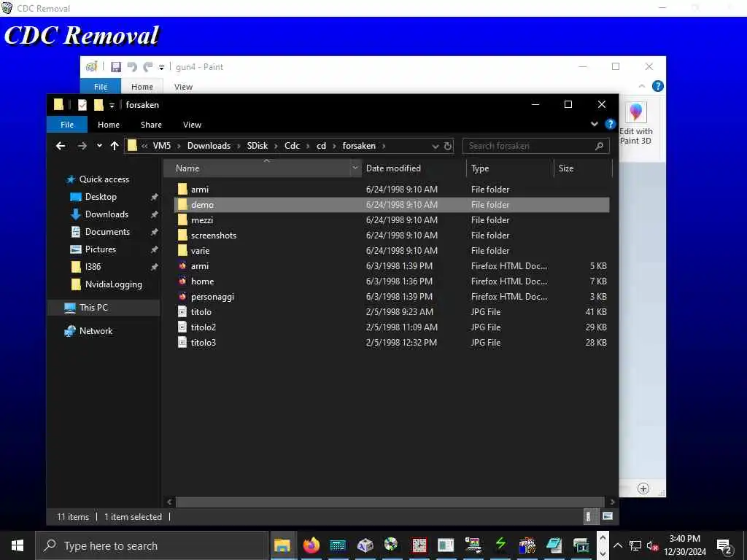Open the notification center
The height and width of the screenshot is (560, 747).
(725, 546)
